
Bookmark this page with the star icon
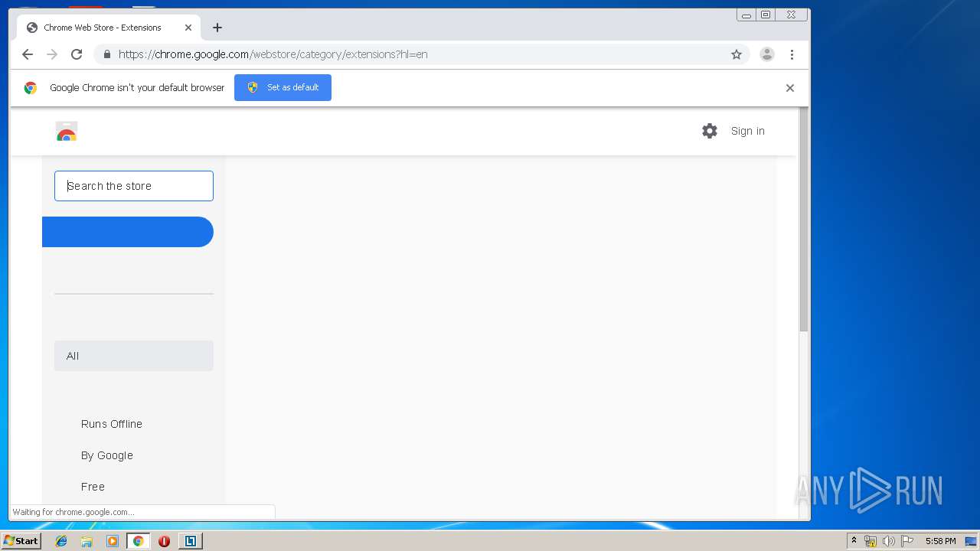[737, 54]
